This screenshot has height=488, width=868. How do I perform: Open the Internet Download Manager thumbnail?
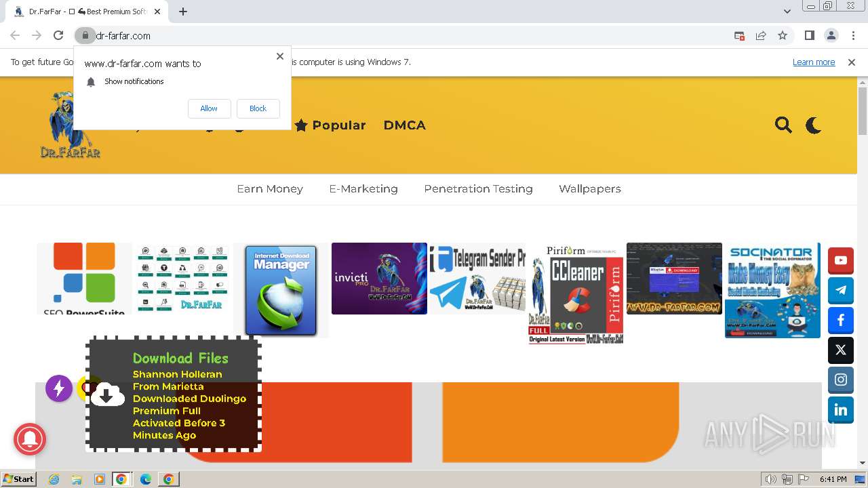point(281,290)
